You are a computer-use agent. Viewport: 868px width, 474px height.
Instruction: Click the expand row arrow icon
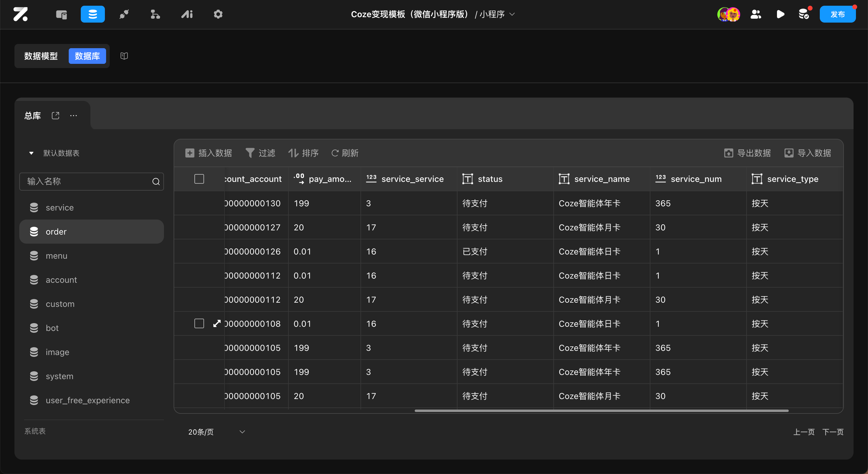click(217, 323)
